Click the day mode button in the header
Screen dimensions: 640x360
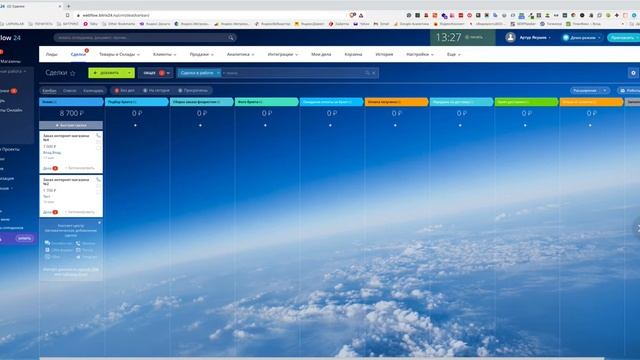[582, 38]
